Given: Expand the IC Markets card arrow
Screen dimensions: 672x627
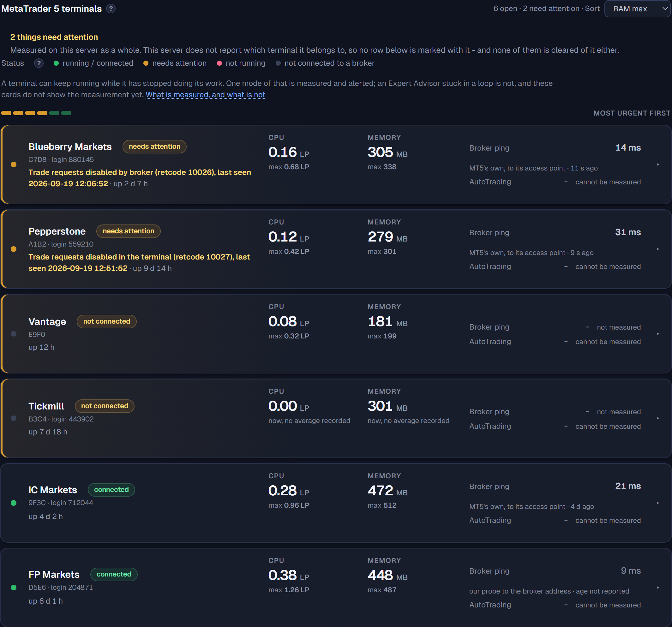Looking at the screenshot, I should coord(658,503).
